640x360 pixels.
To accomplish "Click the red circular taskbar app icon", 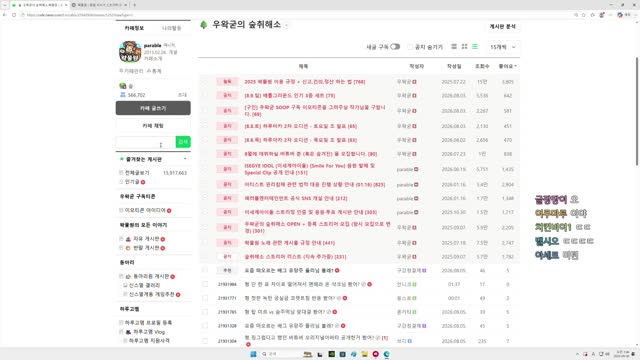I will tap(376, 354).
